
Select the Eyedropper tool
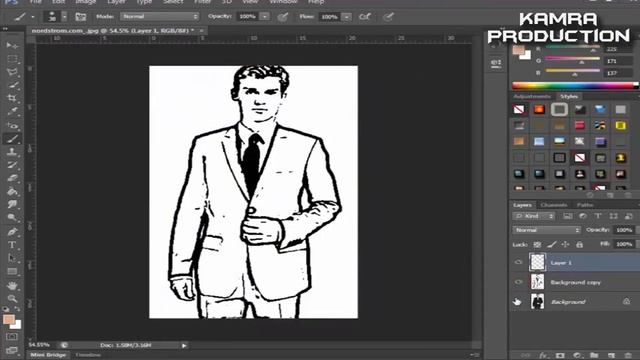[12, 111]
